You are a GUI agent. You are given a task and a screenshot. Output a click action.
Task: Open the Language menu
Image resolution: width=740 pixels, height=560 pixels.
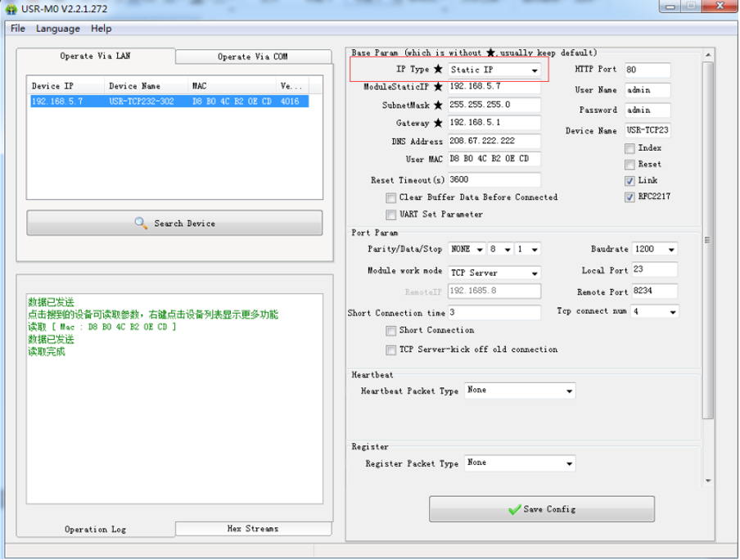(58, 29)
